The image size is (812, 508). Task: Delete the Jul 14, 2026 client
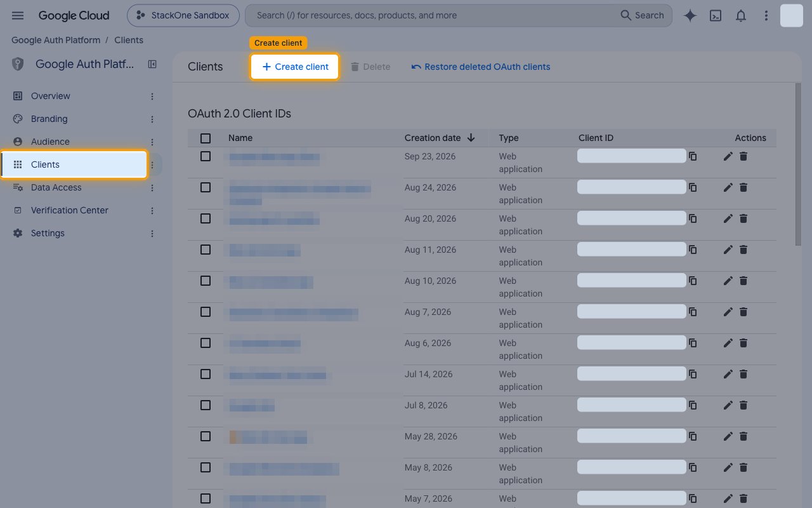(743, 374)
